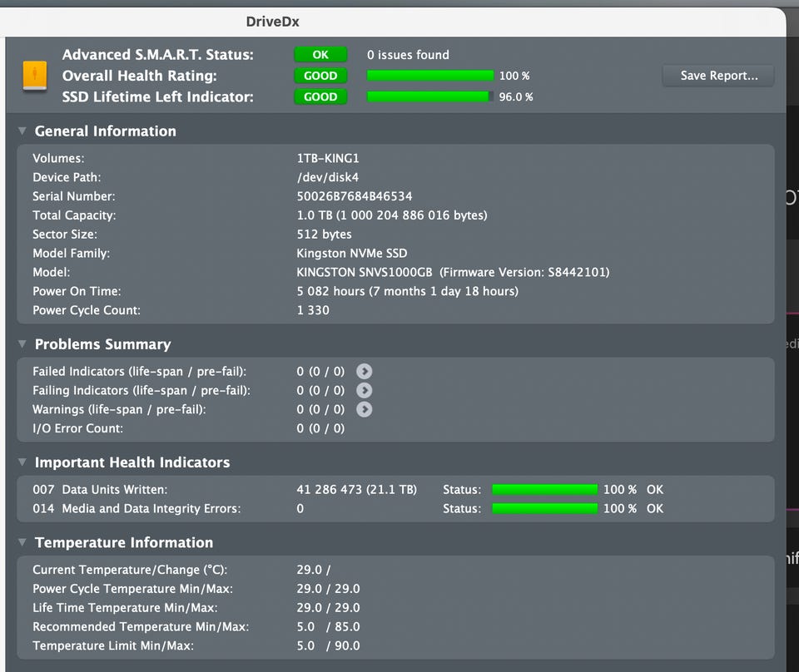The image size is (799, 672).
Task: Click the 96.0 % lifetime value
Action: (516, 96)
